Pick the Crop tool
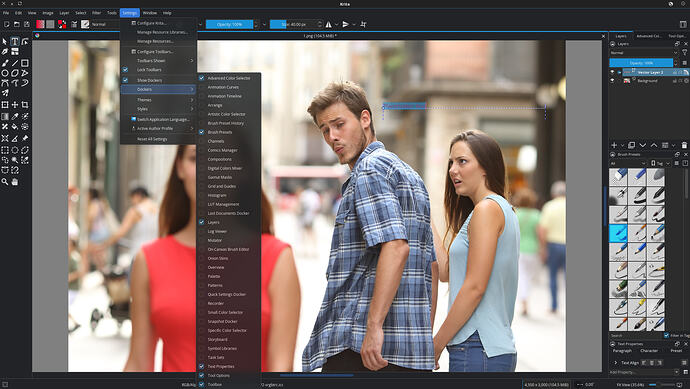690x389 pixels. [25, 105]
